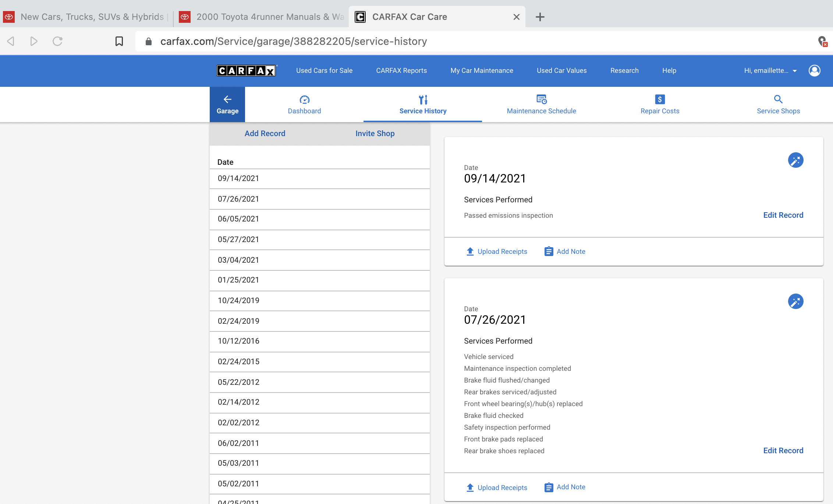833x504 pixels.
Task: Open the Service Shops tab
Action: 778,104
